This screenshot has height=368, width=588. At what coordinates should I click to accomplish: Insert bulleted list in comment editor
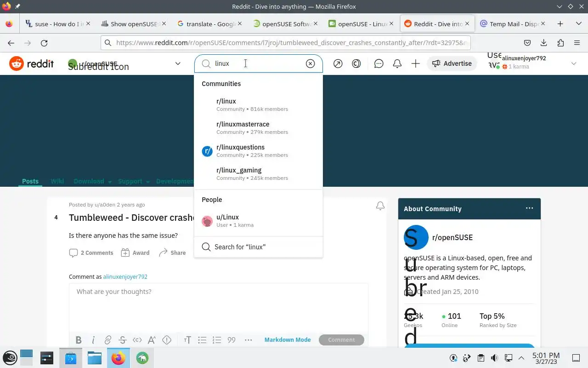pyautogui.click(x=202, y=340)
